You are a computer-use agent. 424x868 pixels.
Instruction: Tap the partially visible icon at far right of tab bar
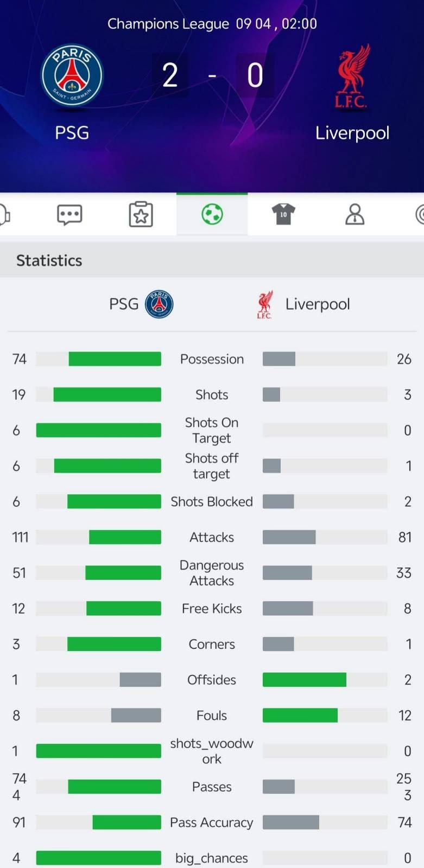(419, 215)
